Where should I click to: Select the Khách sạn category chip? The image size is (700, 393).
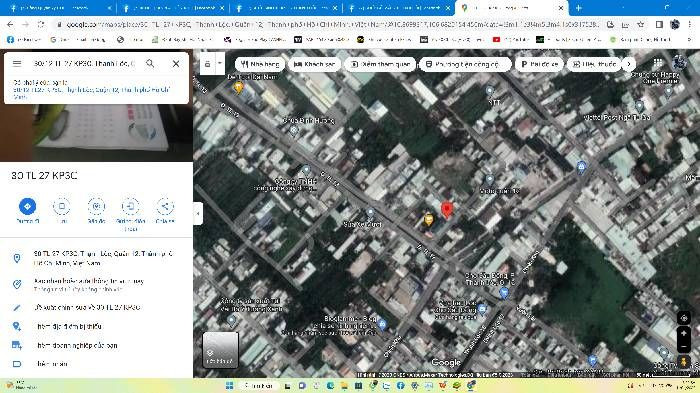(315, 64)
